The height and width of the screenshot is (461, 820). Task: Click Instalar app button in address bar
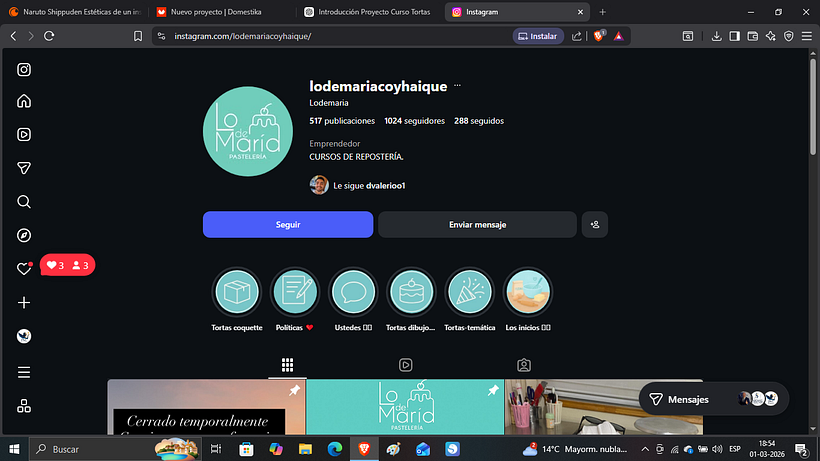tap(538, 36)
